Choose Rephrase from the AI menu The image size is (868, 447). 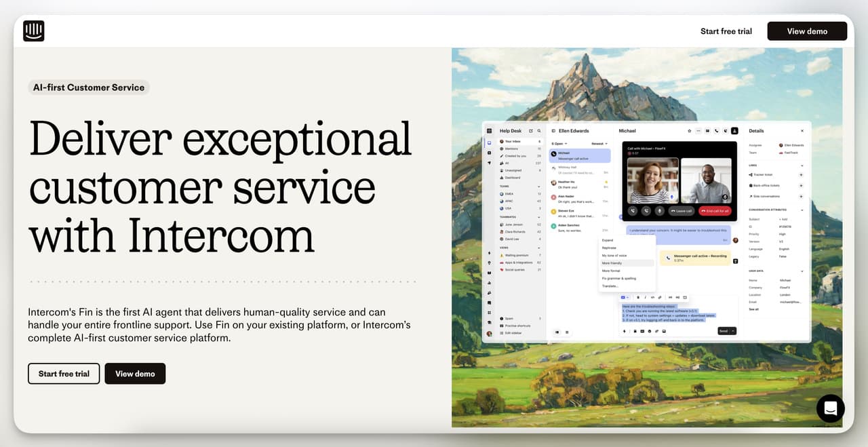(x=609, y=248)
